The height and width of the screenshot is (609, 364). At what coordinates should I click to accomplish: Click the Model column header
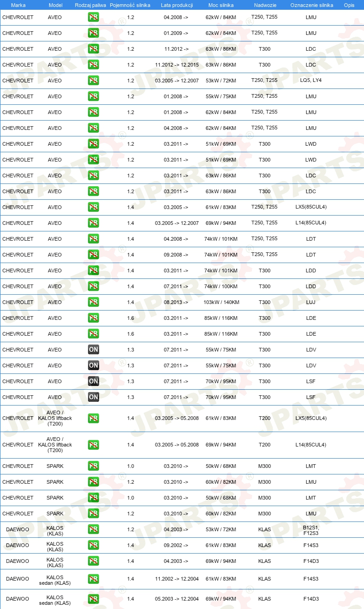pyautogui.click(x=55, y=5)
